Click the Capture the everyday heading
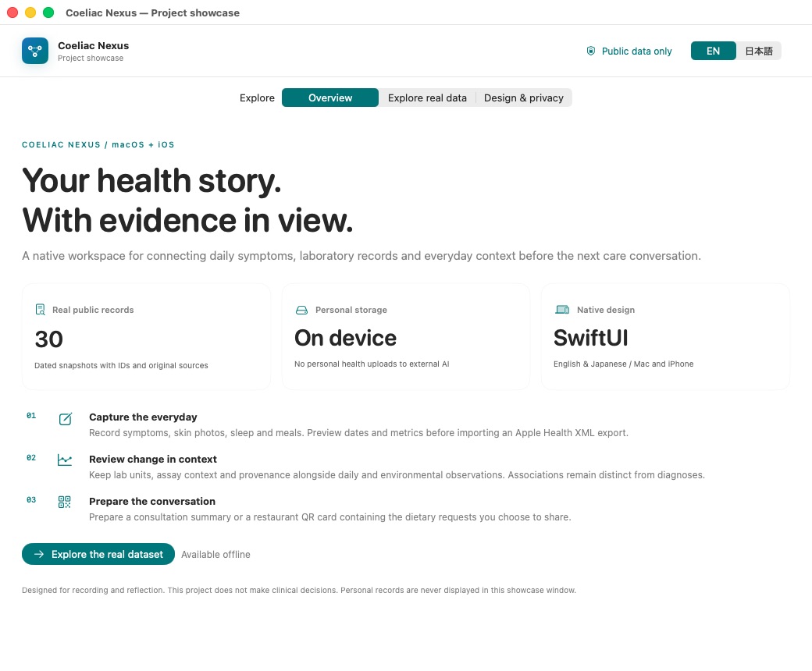 click(x=143, y=417)
